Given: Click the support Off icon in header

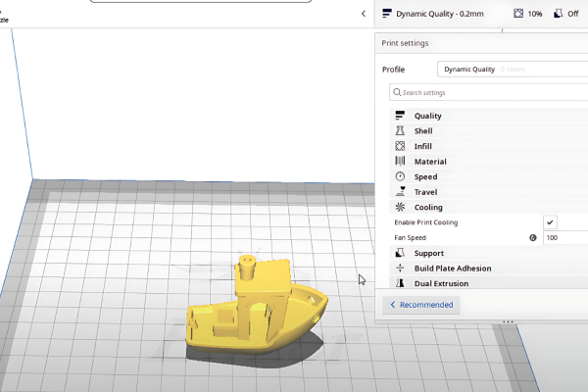Looking at the screenshot, I should pos(560,14).
